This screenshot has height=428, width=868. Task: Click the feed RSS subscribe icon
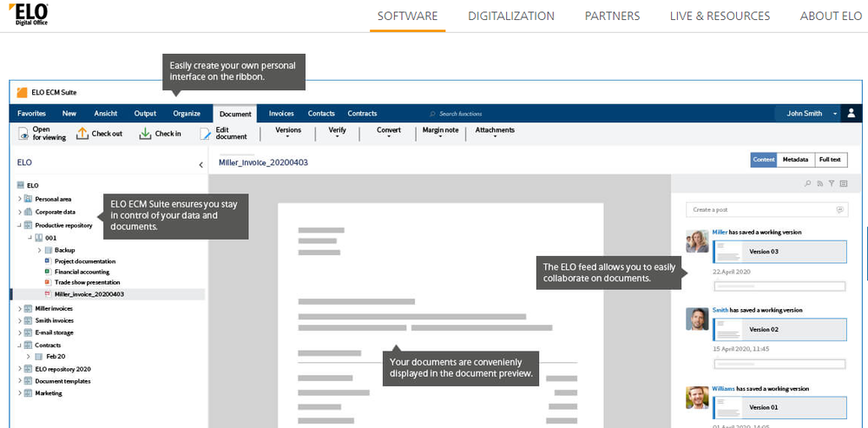[x=820, y=183]
